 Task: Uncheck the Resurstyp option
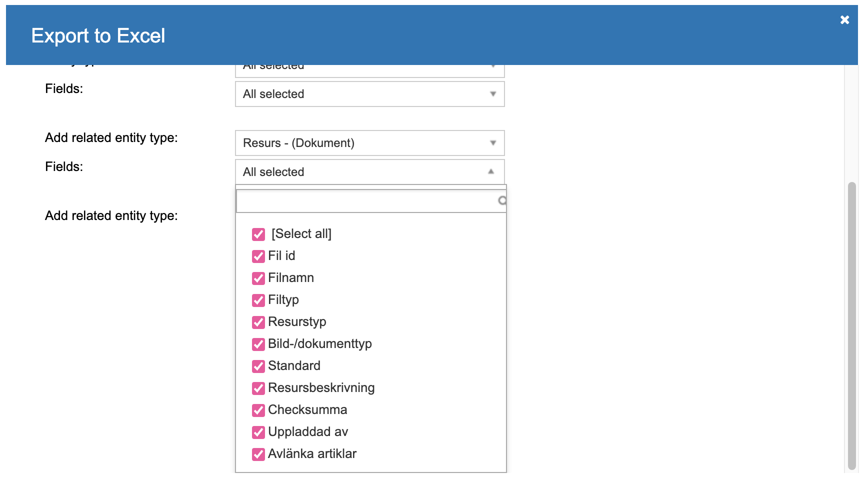[x=258, y=322]
